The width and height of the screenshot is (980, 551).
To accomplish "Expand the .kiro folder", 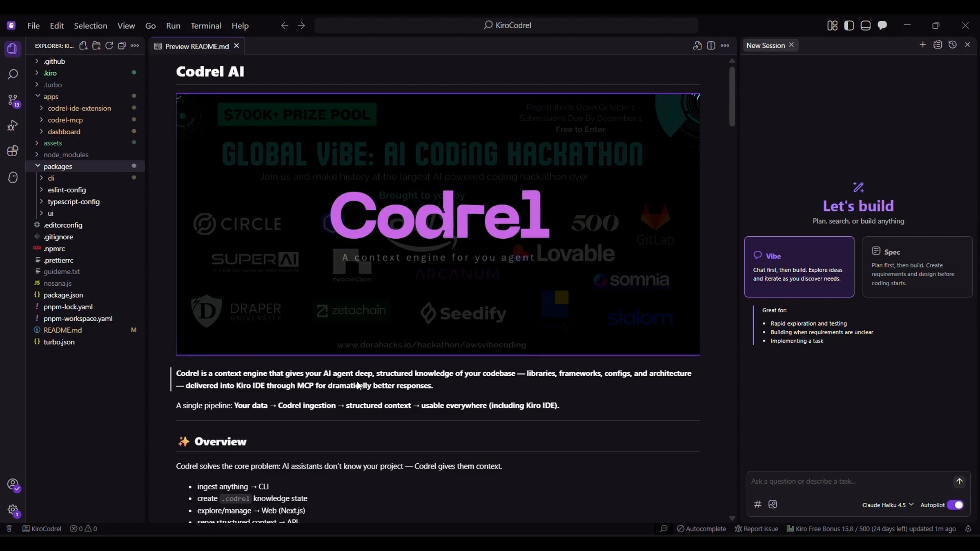I will (85, 73).
